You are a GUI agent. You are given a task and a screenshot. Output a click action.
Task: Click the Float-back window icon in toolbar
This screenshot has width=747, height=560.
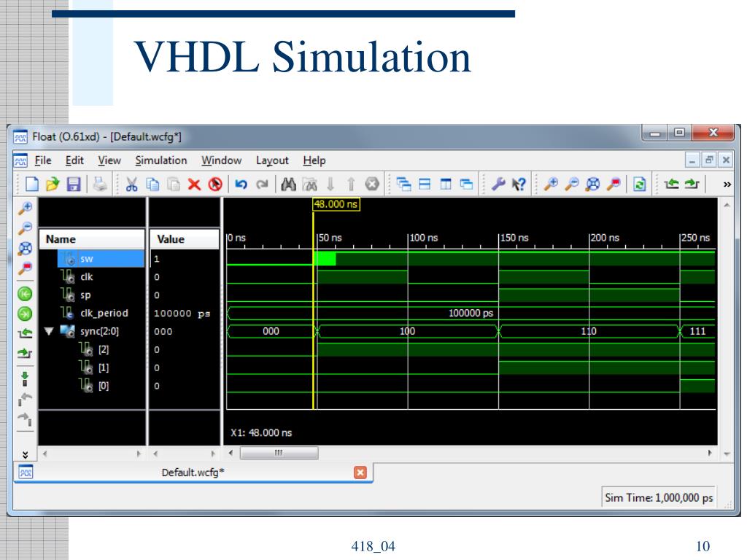click(466, 184)
